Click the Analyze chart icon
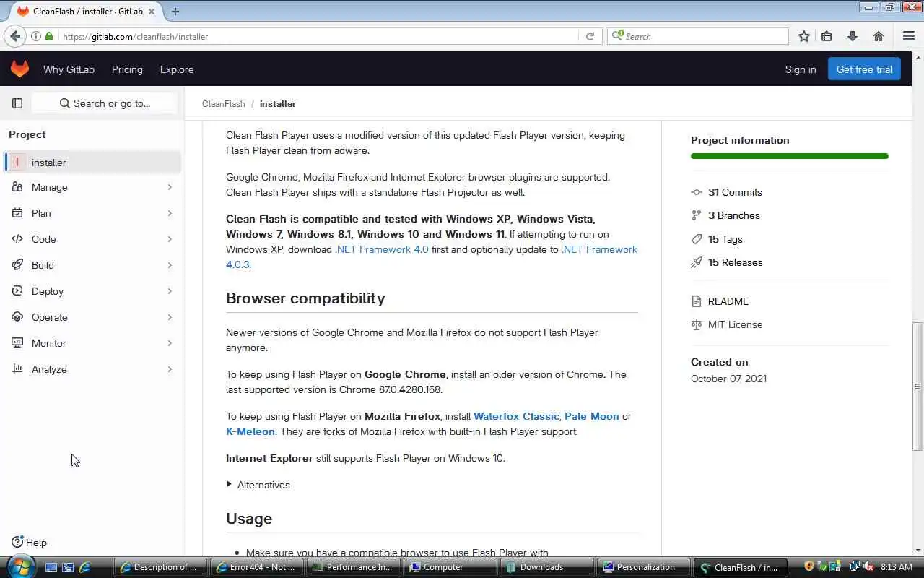The image size is (924, 578). tap(17, 369)
